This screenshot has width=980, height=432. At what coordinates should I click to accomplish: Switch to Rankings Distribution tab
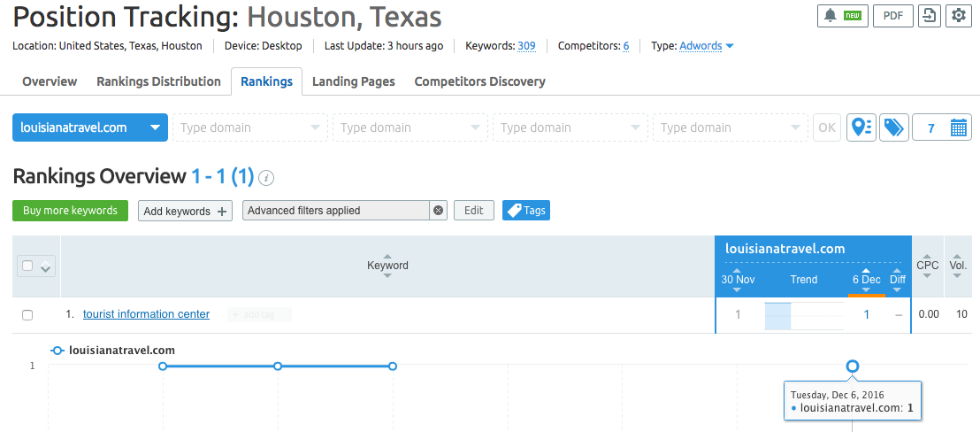coord(158,81)
